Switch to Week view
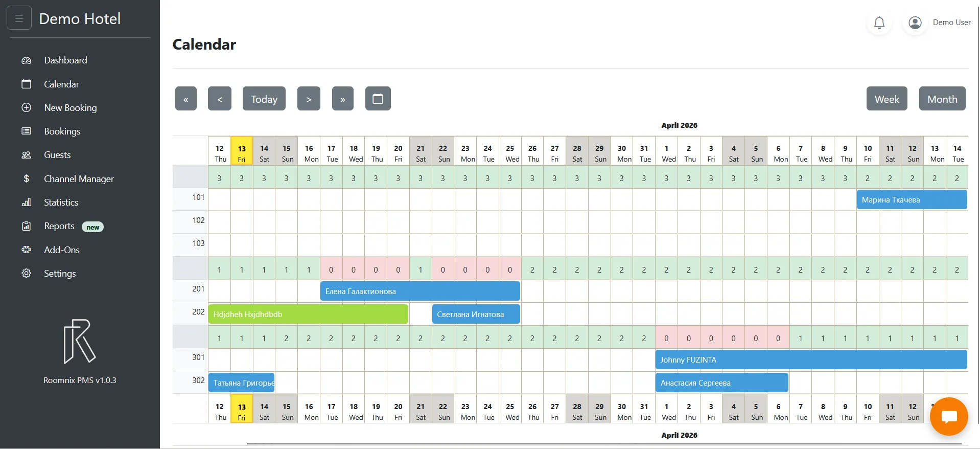This screenshot has width=980, height=449. (887, 99)
